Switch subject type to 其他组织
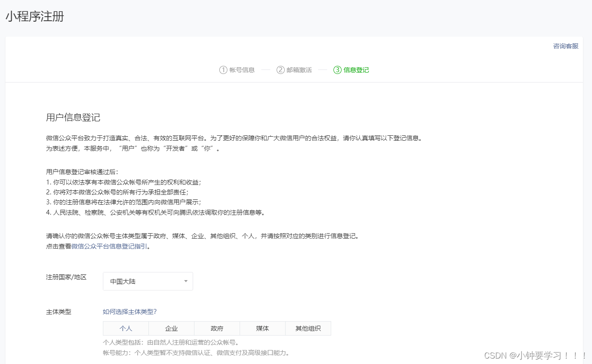 click(x=308, y=328)
